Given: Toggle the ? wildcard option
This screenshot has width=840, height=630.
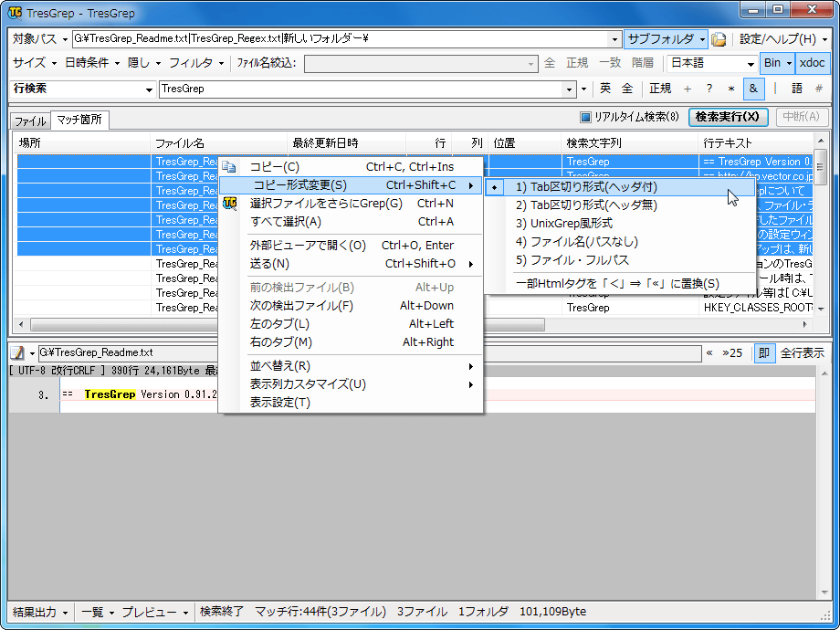Looking at the screenshot, I should pos(709,89).
